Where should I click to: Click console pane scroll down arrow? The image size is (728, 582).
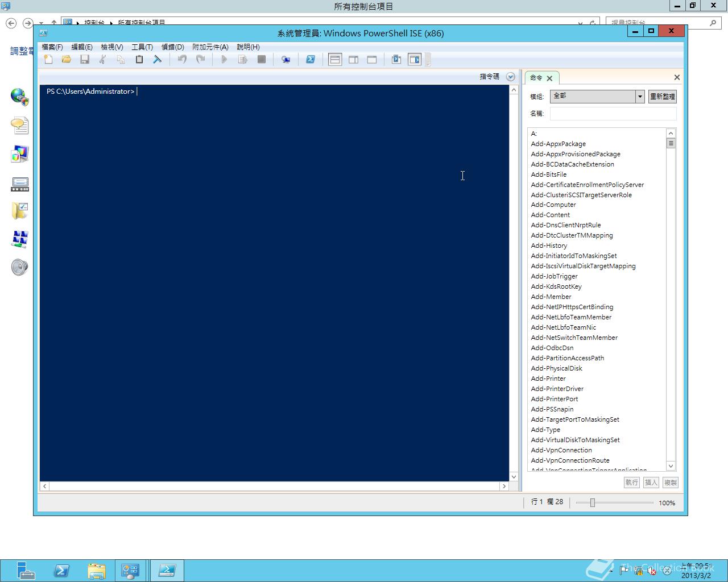tap(514, 477)
